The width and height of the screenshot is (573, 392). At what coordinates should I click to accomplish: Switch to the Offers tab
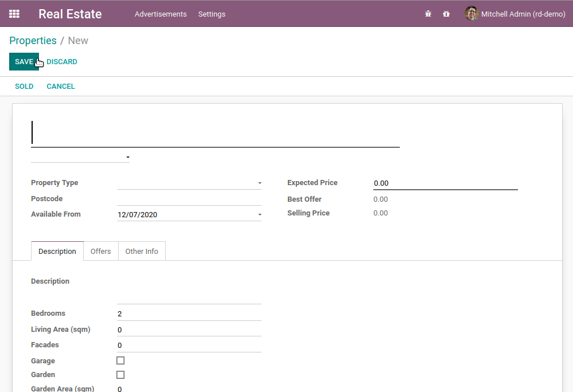(100, 251)
